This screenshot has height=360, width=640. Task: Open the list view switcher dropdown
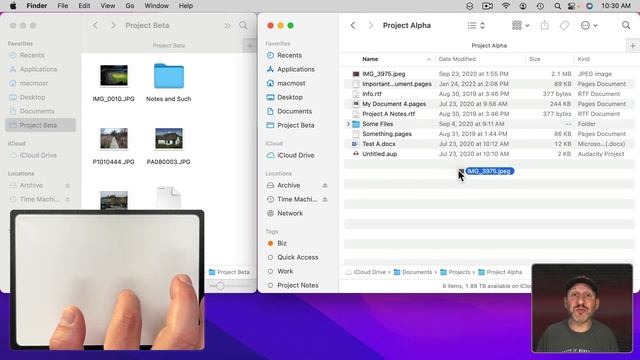476,25
